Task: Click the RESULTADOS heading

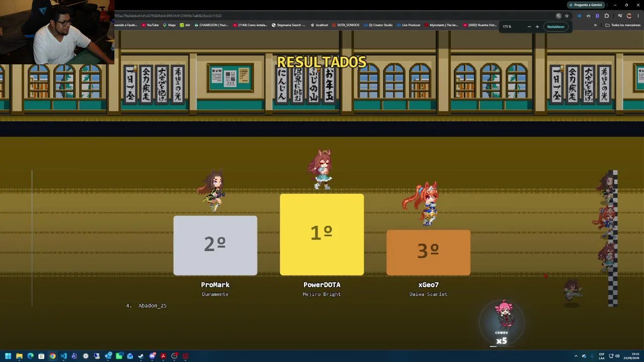Action: pyautogui.click(x=321, y=62)
